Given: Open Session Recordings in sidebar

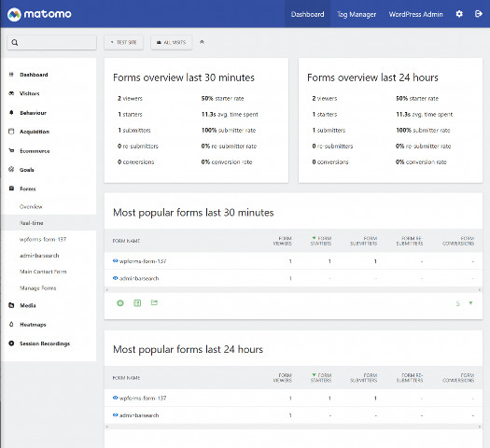Looking at the screenshot, I should 45,343.
